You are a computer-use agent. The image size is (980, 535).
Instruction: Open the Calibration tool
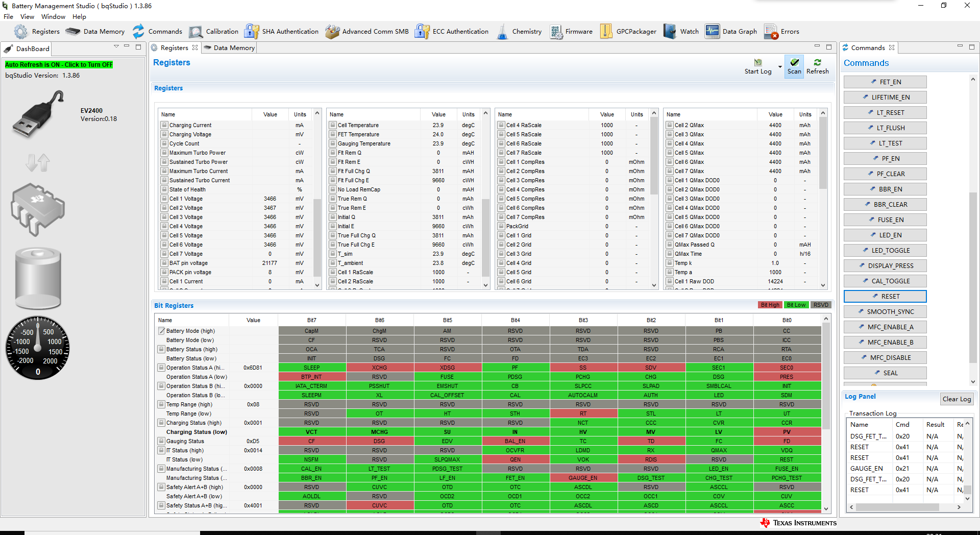195,32
